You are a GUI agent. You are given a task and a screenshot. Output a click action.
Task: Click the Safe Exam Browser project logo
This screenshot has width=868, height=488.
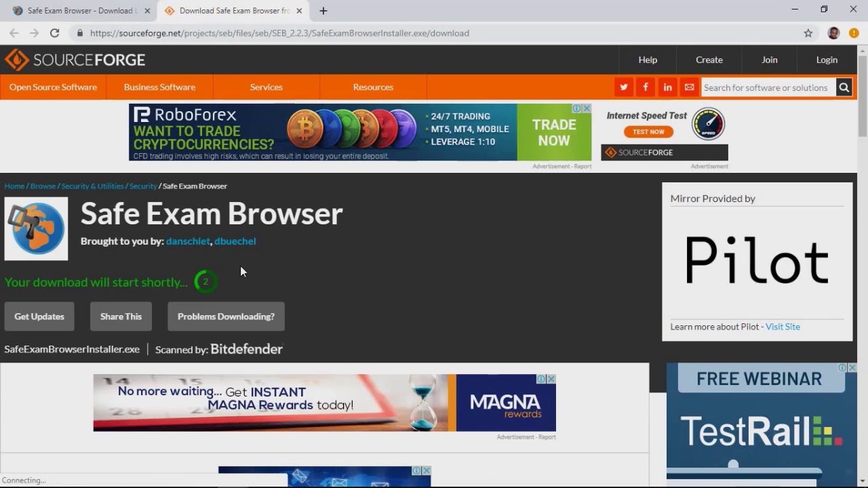pos(36,228)
